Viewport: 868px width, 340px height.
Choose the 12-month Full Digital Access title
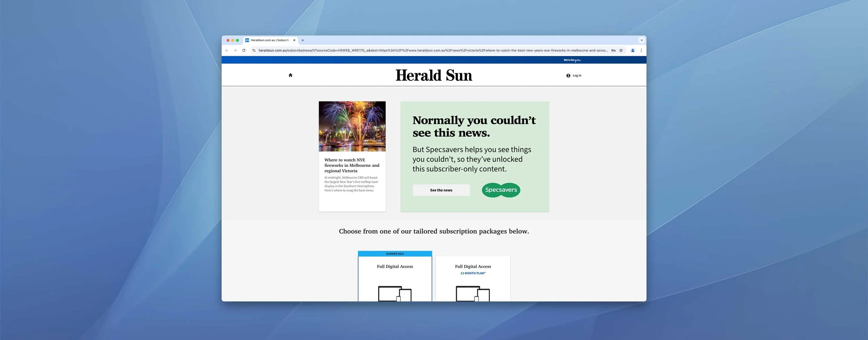tap(473, 267)
